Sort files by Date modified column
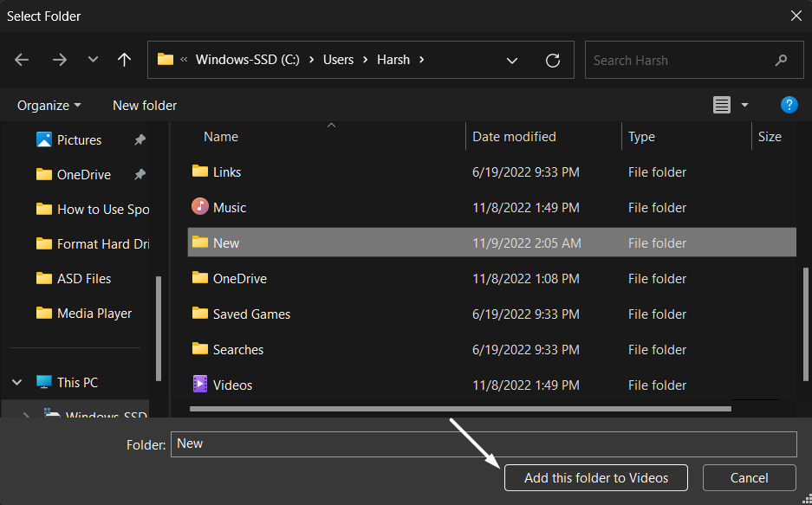812x505 pixels. click(x=515, y=137)
